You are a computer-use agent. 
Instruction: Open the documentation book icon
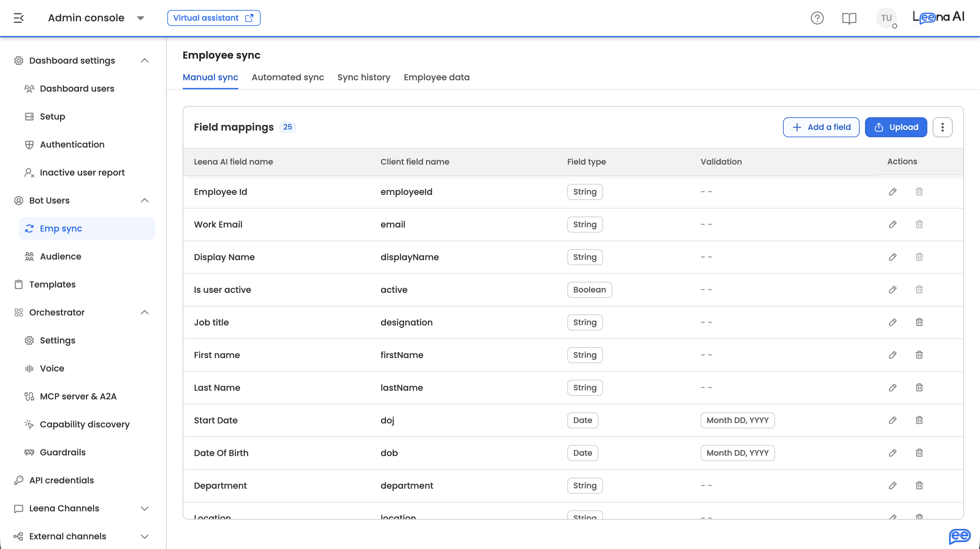[x=849, y=18]
